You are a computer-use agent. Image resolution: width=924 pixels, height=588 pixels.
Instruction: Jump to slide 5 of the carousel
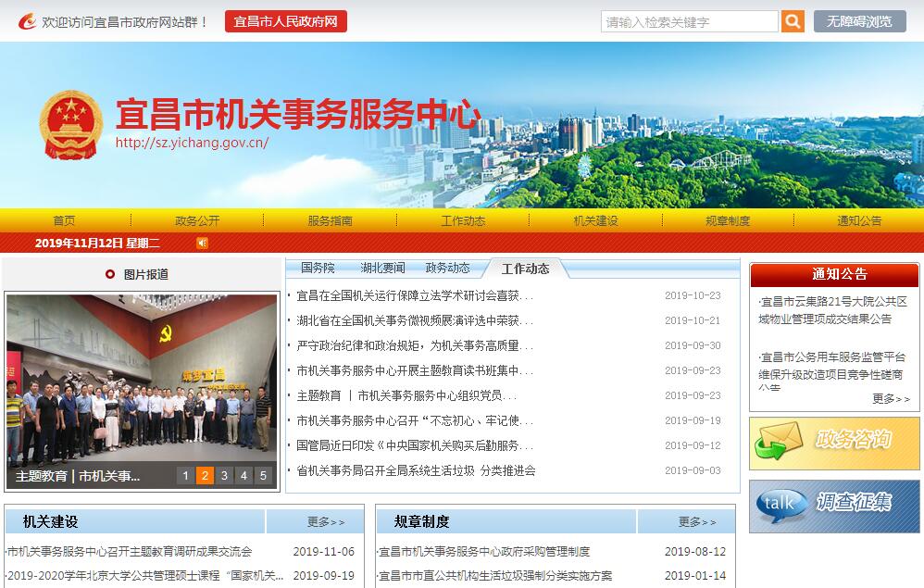pos(263,476)
